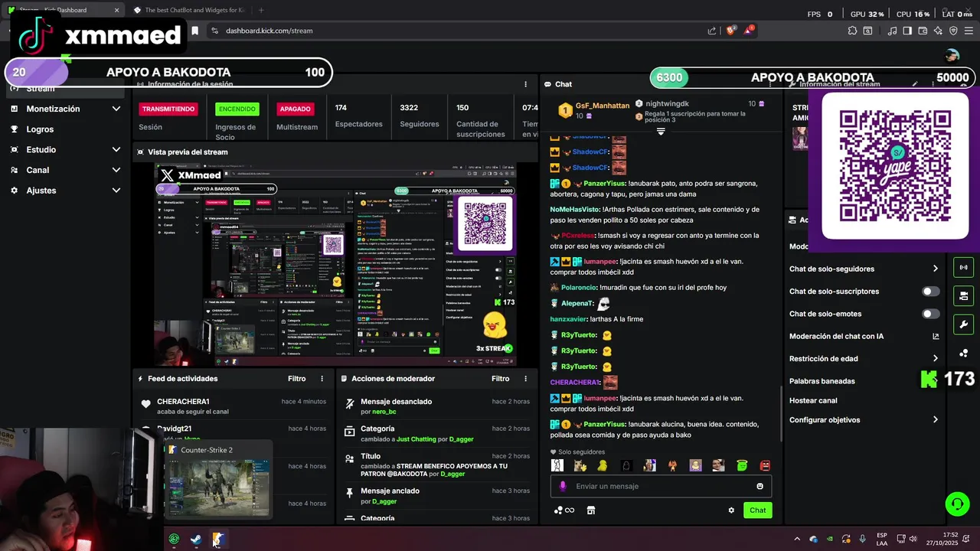The image size is (980, 551).
Task: Open the Brave VPN shield icon
Action: click(x=953, y=31)
